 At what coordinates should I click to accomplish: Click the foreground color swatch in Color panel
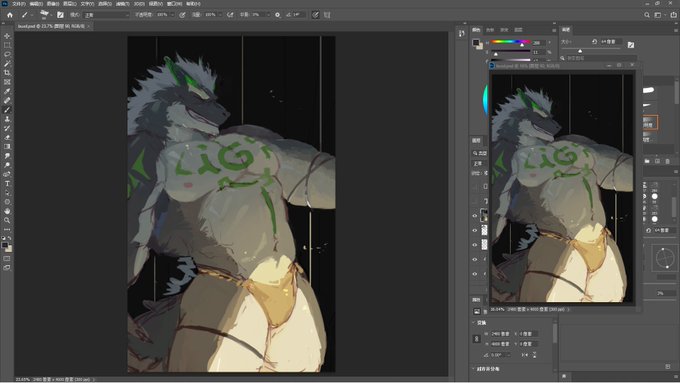click(x=476, y=43)
